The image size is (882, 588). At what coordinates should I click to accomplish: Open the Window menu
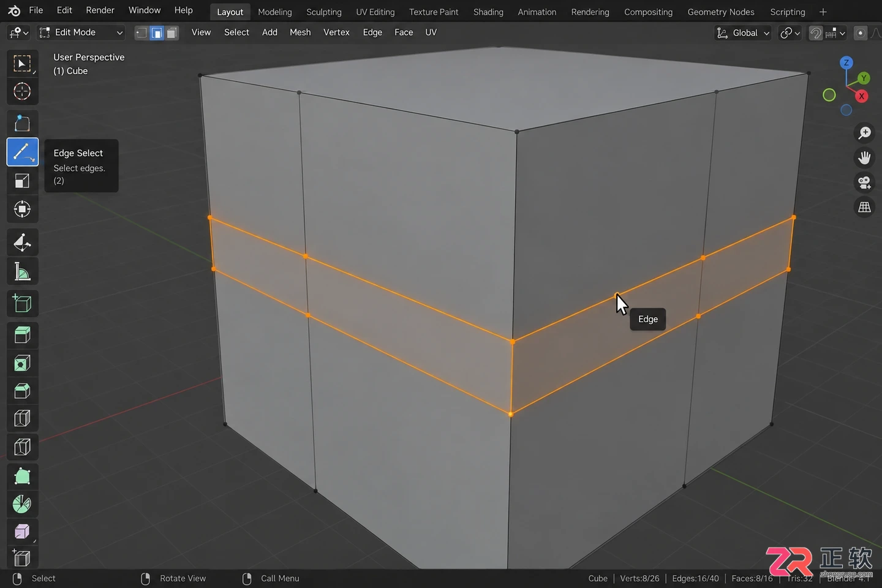[x=145, y=10]
